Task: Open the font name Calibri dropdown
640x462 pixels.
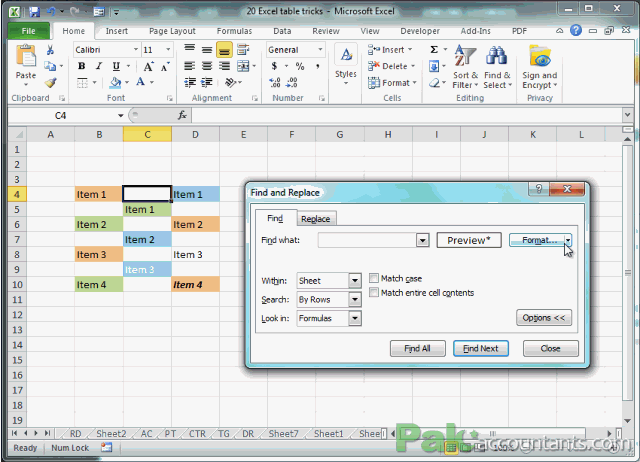Action: click(x=136, y=50)
